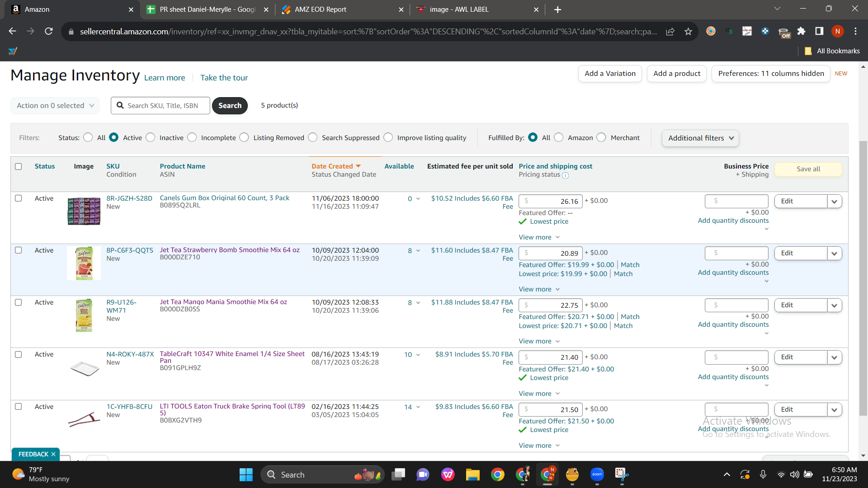Open Edit dropdown arrow for Canels Gum Box
Screen dimensions: 868x488
(x=835, y=202)
